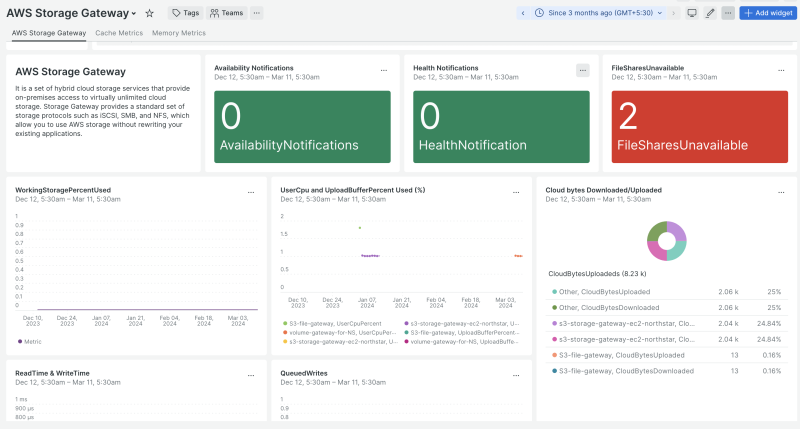Enter TV mode with the monitor icon

pos(692,13)
